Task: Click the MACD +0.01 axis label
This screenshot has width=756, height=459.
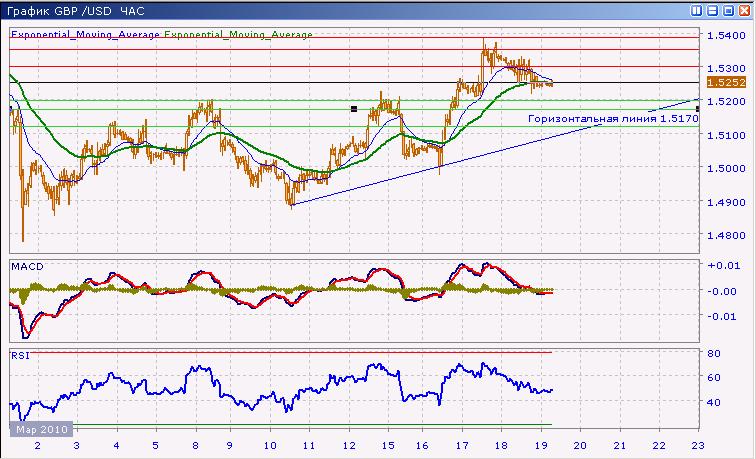Action: [721, 265]
